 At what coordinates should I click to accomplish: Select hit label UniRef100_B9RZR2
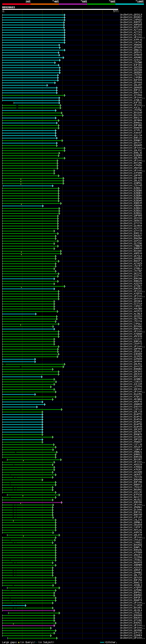pos(131,289)
